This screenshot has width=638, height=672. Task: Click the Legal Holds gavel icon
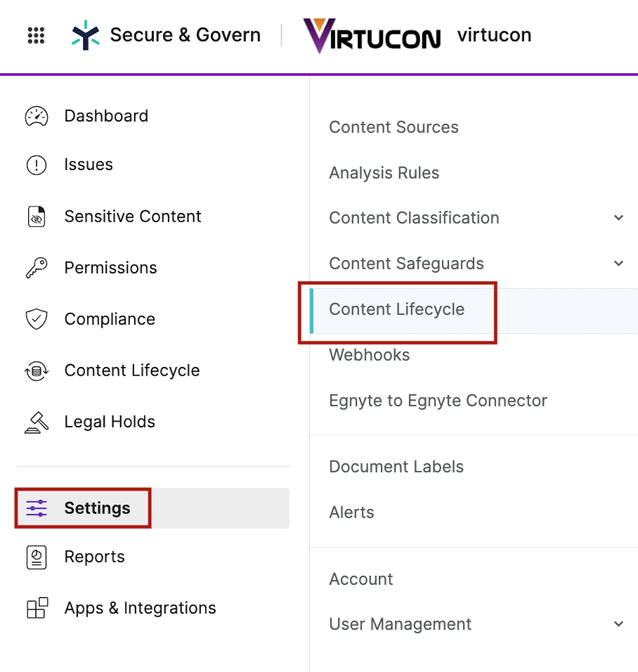[x=36, y=422]
